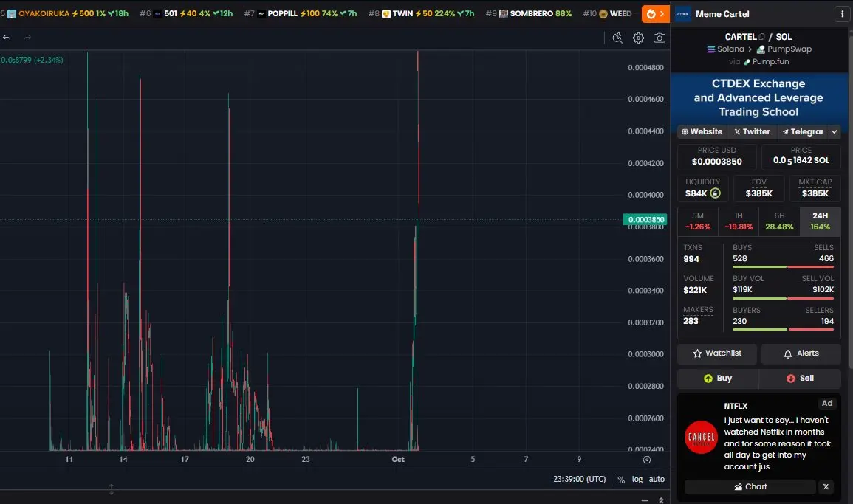Screen dimensions: 853x504
Task: Click the Oct date label on time axis
Action: (x=398, y=460)
